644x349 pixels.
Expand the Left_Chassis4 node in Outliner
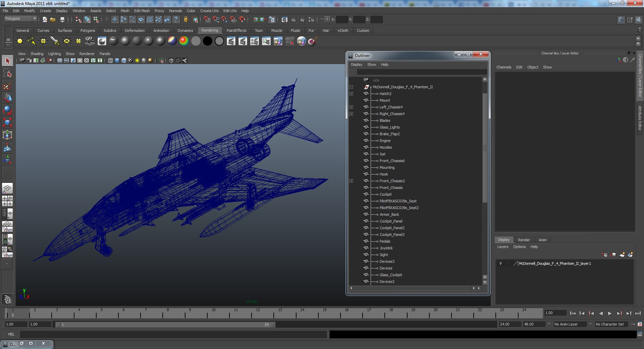click(x=351, y=107)
